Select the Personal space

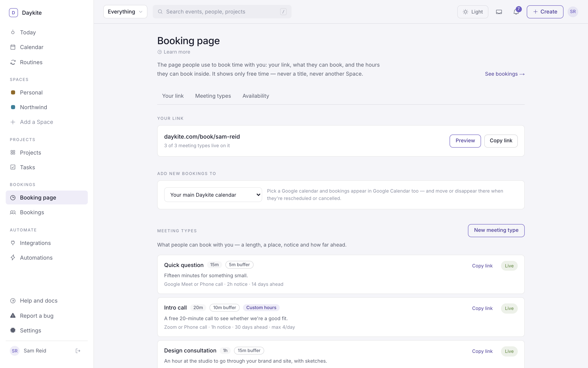pyautogui.click(x=47, y=92)
